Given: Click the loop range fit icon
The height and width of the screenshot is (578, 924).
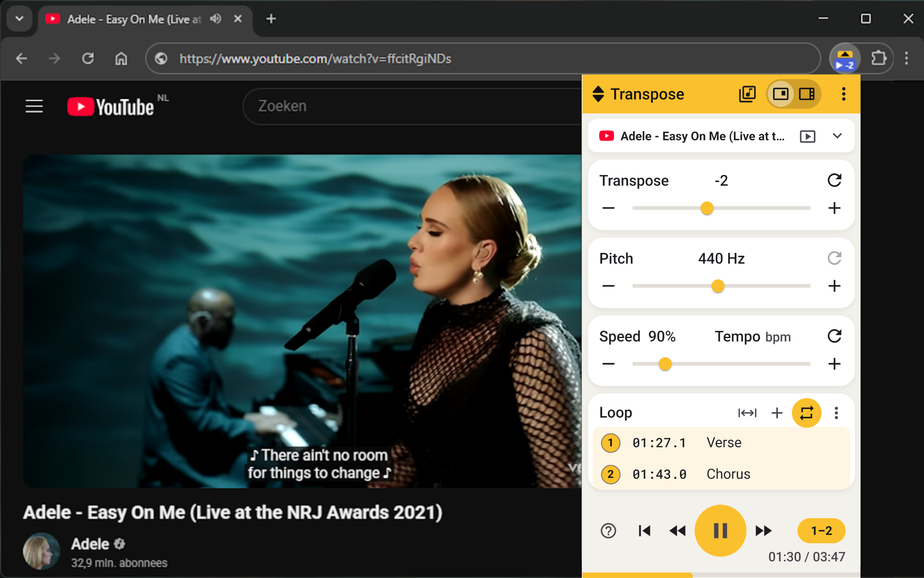Looking at the screenshot, I should 747,413.
